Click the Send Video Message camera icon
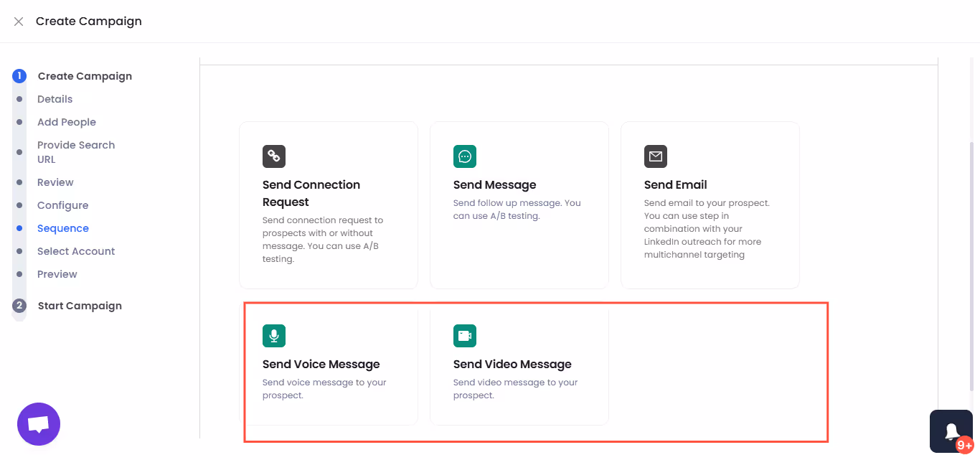 (x=465, y=335)
